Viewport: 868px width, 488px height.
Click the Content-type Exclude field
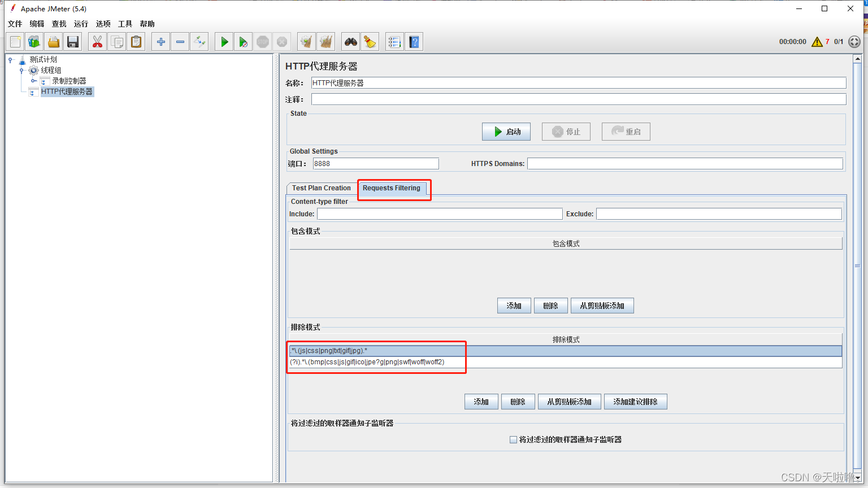click(x=719, y=214)
